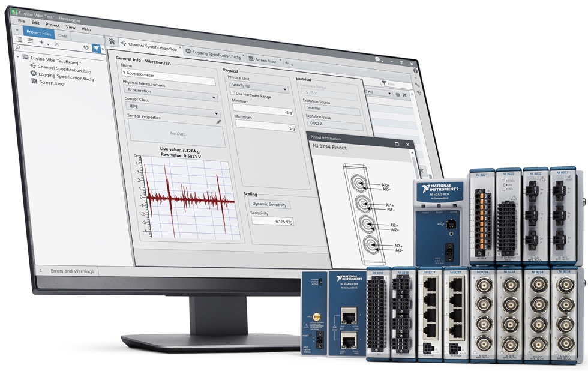The width and height of the screenshot is (588, 371).
Task: Click the delete X icon in the project toolbar
Action: (57, 44)
